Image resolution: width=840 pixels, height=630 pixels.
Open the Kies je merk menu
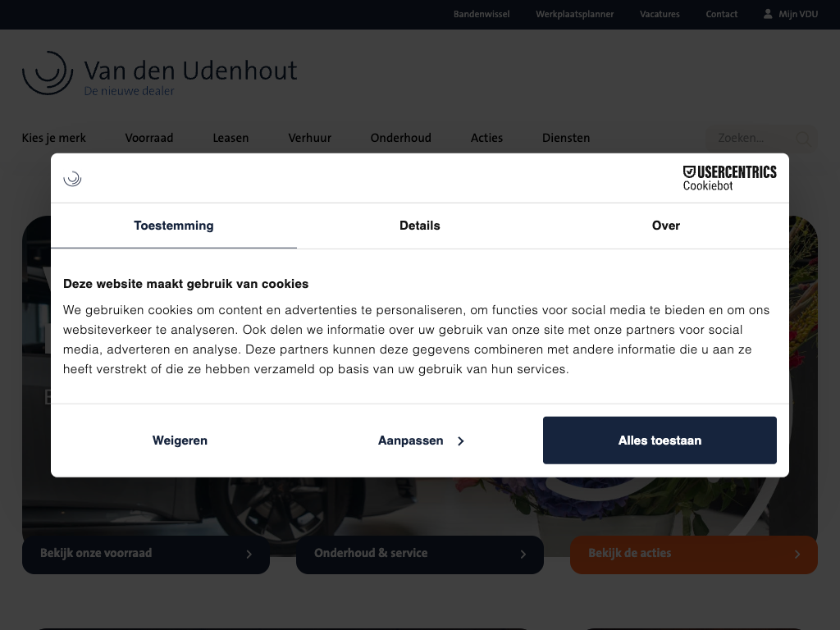pyautogui.click(x=54, y=138)
